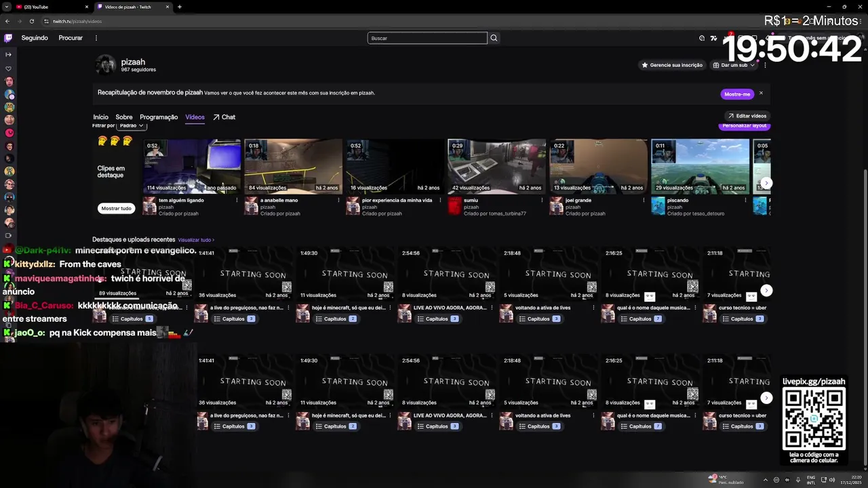This screenshot has height=488, width=868.
Task: Open the Padrão filter dropdown
Action: (x=131, y=125)
